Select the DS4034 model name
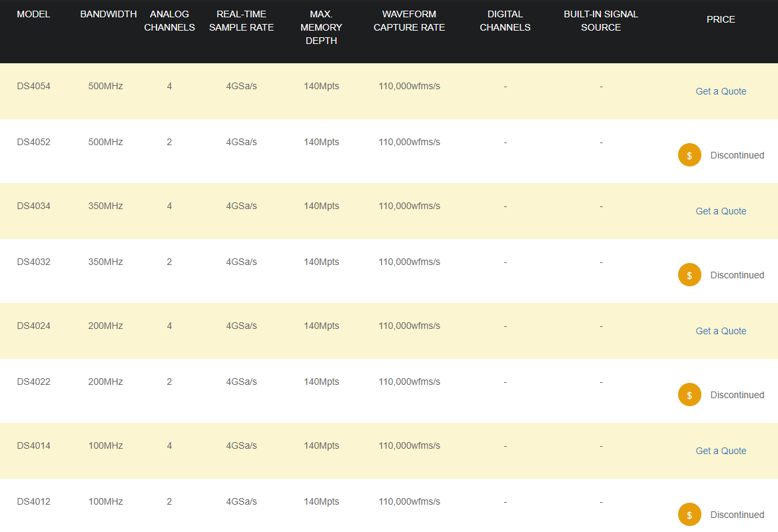 tap(33, 206)
